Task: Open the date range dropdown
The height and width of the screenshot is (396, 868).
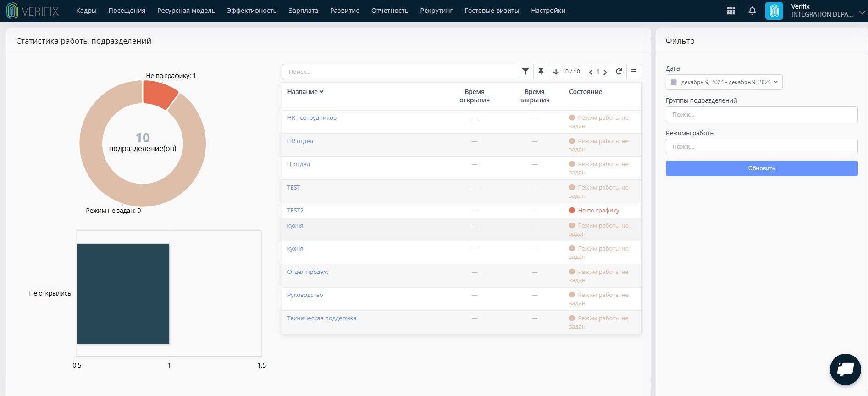Action: point(724,82)
